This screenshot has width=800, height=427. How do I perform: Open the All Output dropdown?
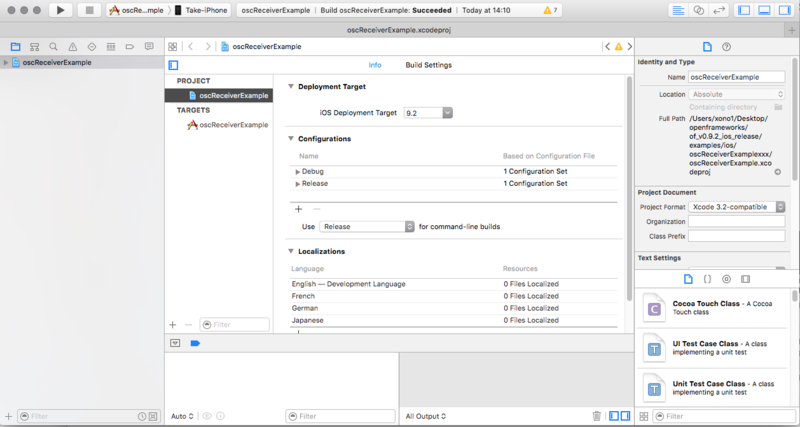pyautogui.click(x=427, y=416)
